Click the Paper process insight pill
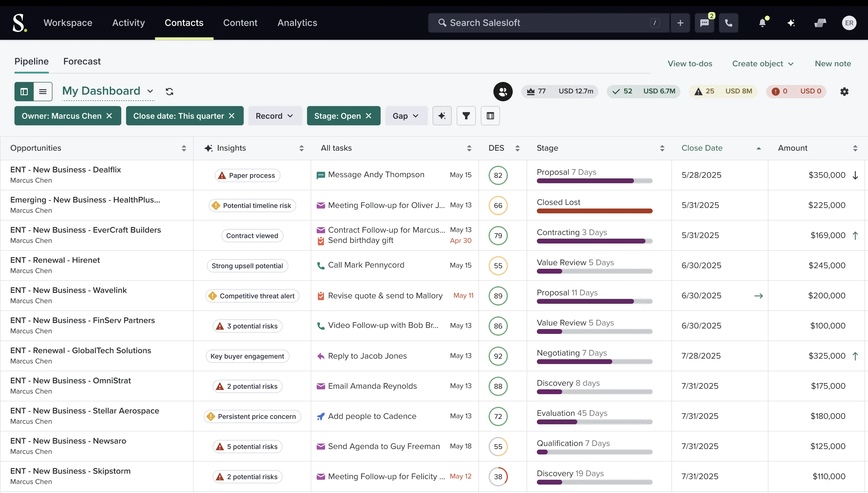Viewport: 868px width, 493px height. coord(247,175)
